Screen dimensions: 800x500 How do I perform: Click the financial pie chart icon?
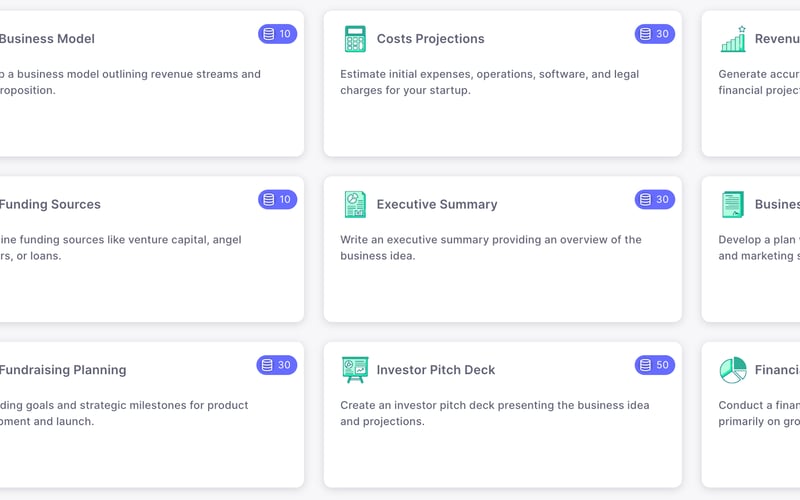coord(733,370)
